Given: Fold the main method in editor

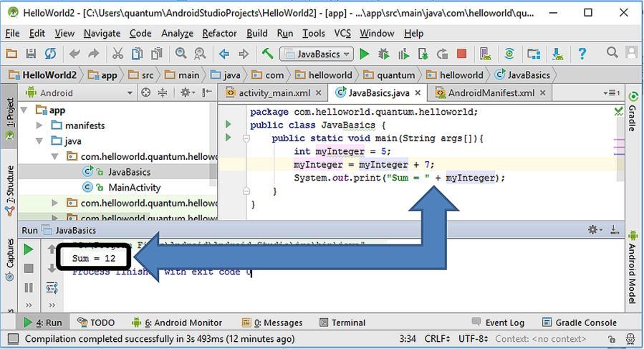Looking at the screenshot, I should click(246, 138).
